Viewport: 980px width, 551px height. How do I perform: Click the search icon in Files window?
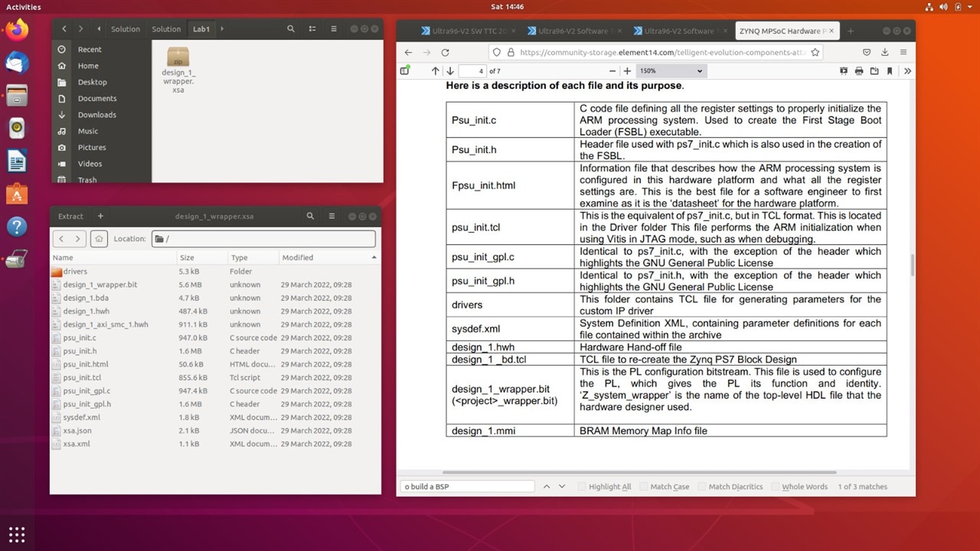point(291,29)
